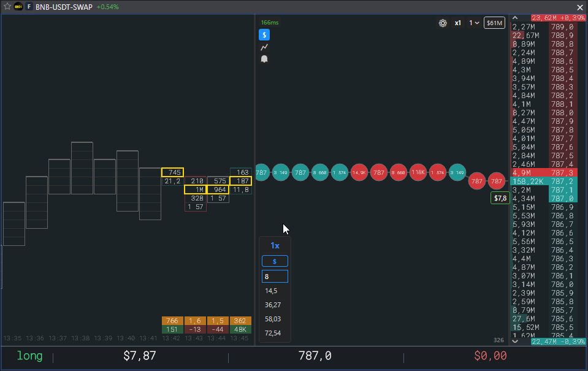Toggle the $ currency button in popup
This screenshot has width=588, height=371.
click(x=275, y=261)
